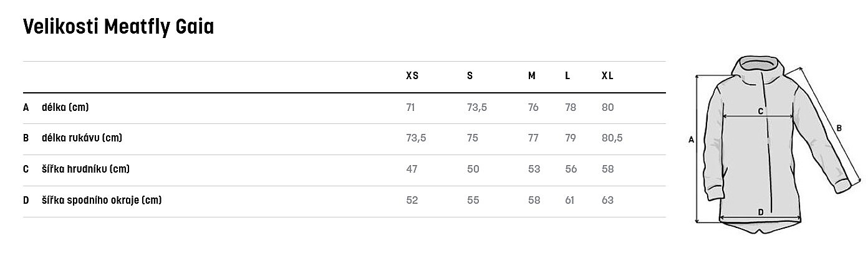The width and height of the screenshot is (868, 276).
Task: Select the L hem width value 61
Action: tap(570, 200)
